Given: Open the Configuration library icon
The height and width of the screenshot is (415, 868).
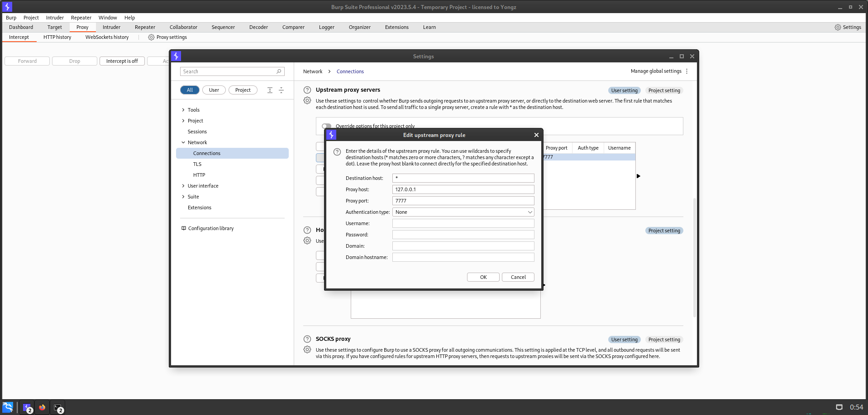Looking at the screenshot, I should point(184,228).
